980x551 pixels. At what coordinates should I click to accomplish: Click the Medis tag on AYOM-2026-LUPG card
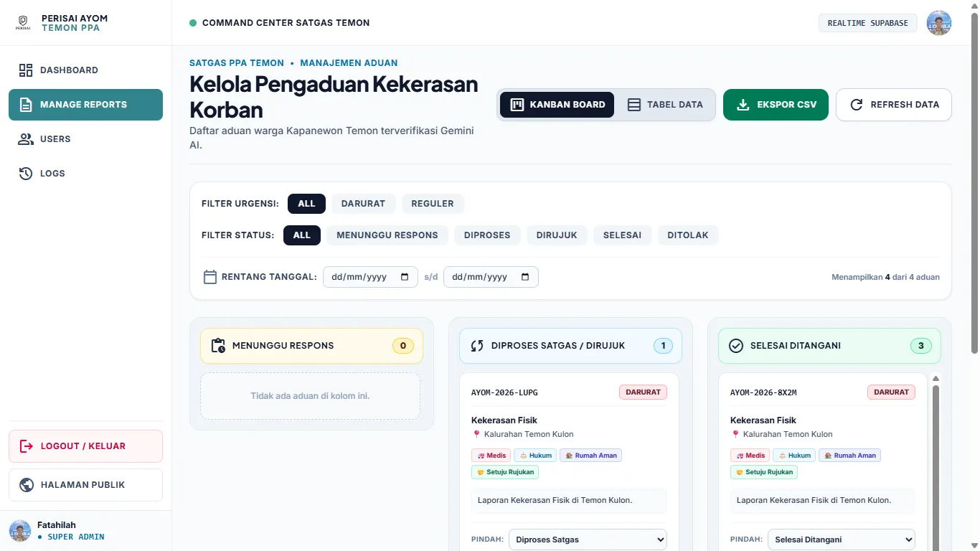tap(491, 456)
